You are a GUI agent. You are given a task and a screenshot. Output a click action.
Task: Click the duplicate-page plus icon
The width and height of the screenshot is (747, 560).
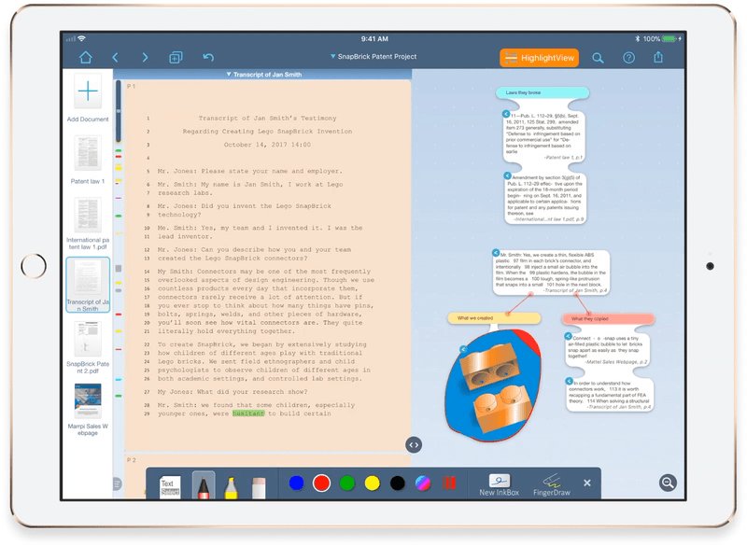tap(176, 58)
